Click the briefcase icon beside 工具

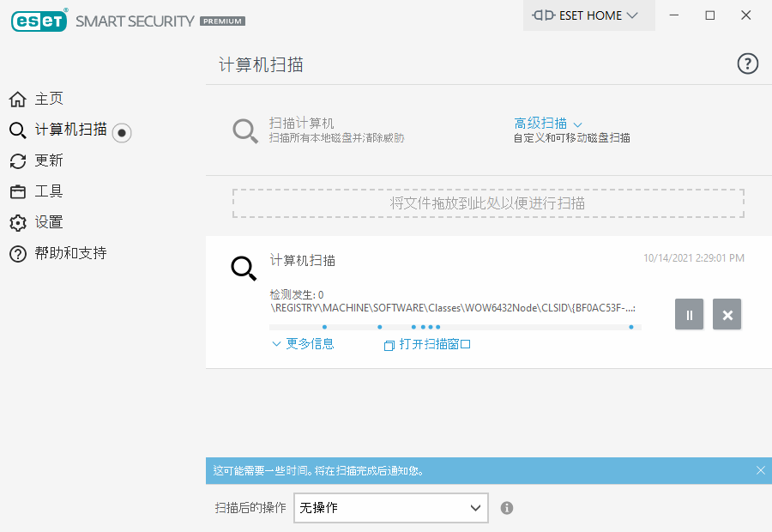pos(18,191)
